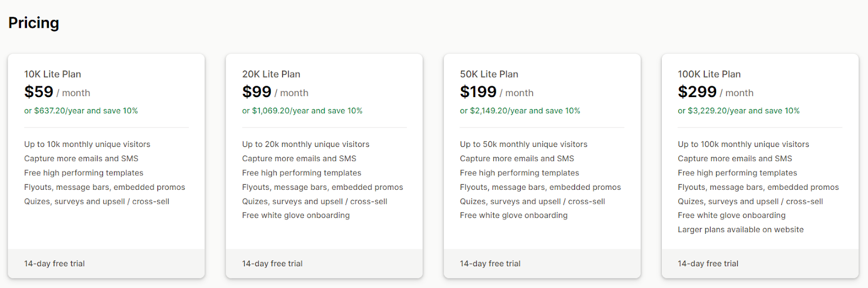Click 'Up to 50k monthly unique visitors'
Screen dimensions: 868x288
pos(524,144)
